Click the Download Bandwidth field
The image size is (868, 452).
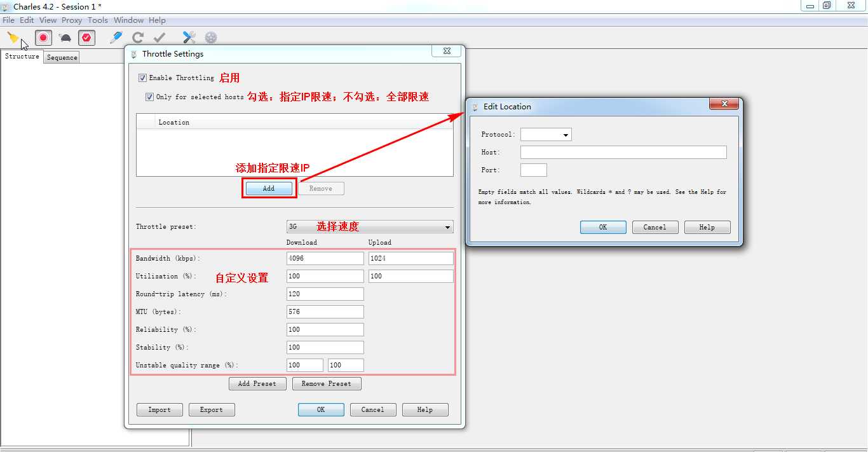325,259
